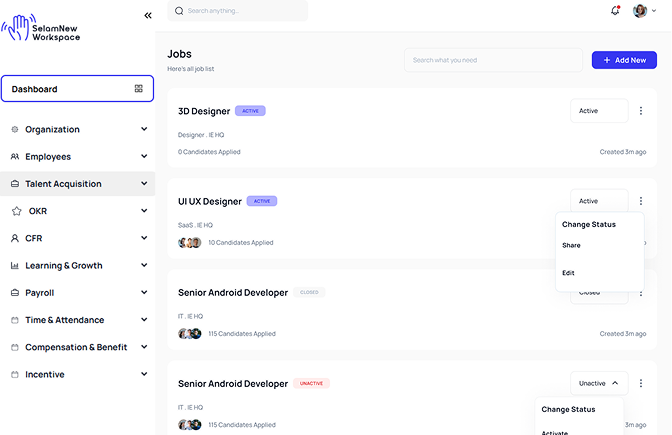Expand the Payroll section chevron
Image resolution: width=672 pixels, height=435 pixels.
point(145,293)
